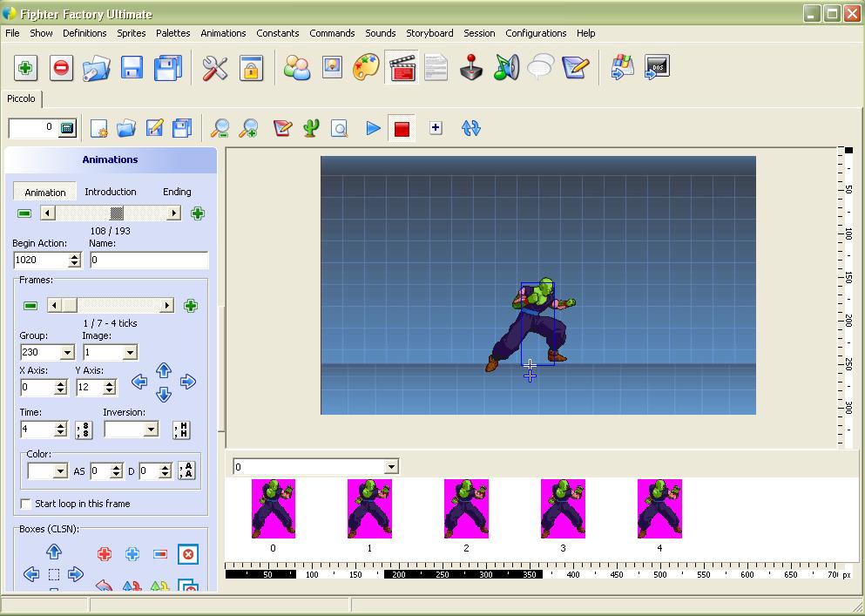Open the Commands editor joystick icon

470,67
